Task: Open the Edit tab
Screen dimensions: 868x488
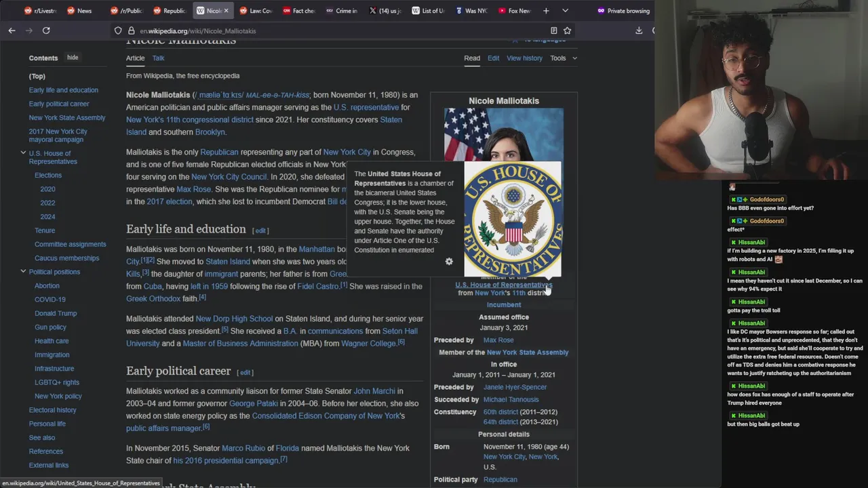Action: [493, 58]
